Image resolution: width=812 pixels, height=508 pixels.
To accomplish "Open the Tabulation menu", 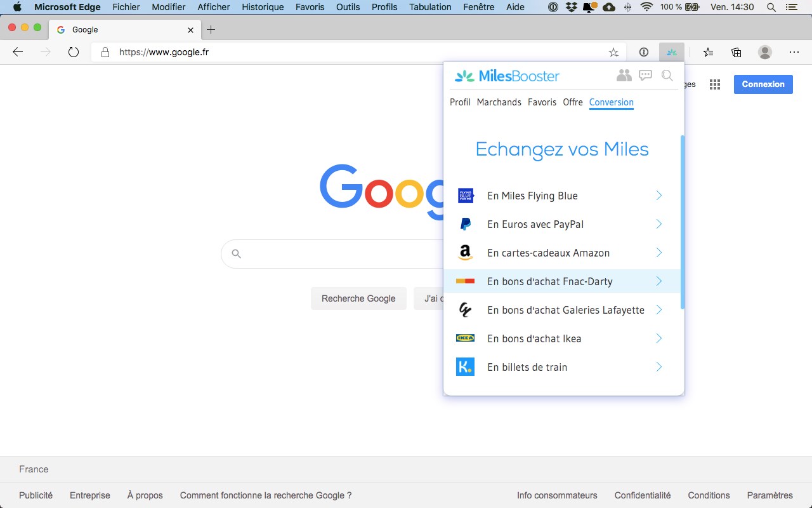I will point(431,7).
